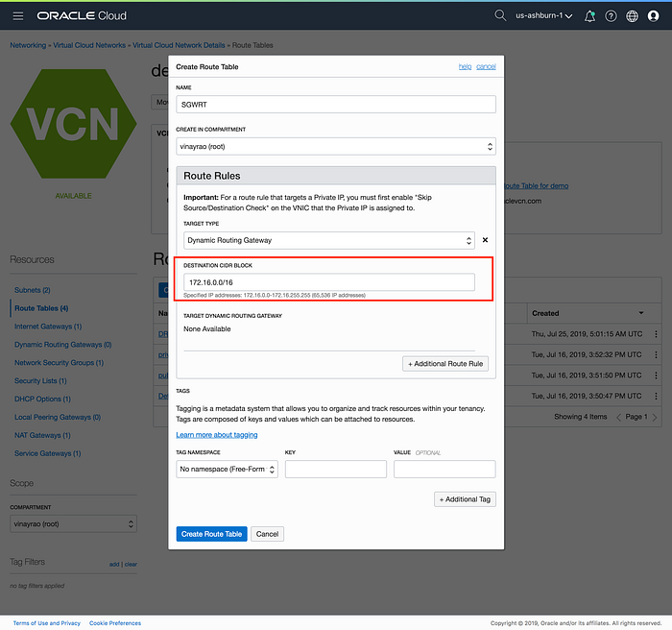The width and height of the screenshot is (672, 630).
Task: Click the AVAILABLE status text
Action: click(x=73, y=196)
